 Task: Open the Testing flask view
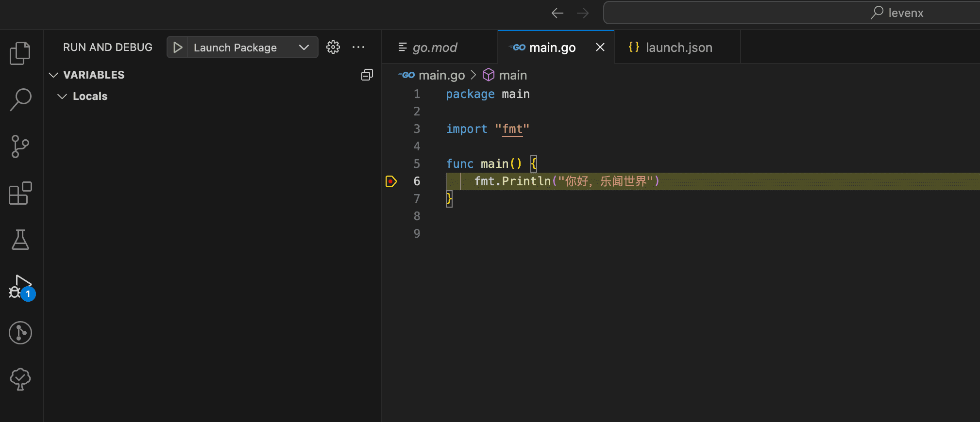coord(20,240)
